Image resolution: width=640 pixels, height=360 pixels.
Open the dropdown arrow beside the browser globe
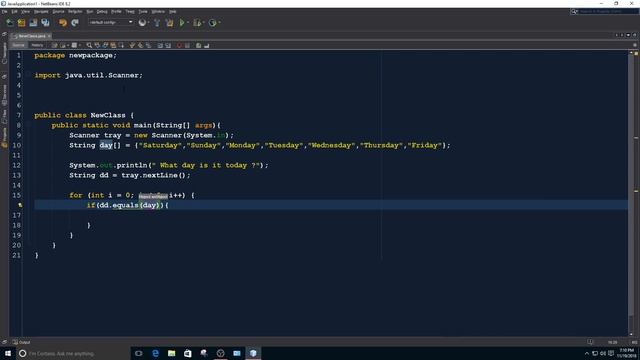(x=148, y=23)
